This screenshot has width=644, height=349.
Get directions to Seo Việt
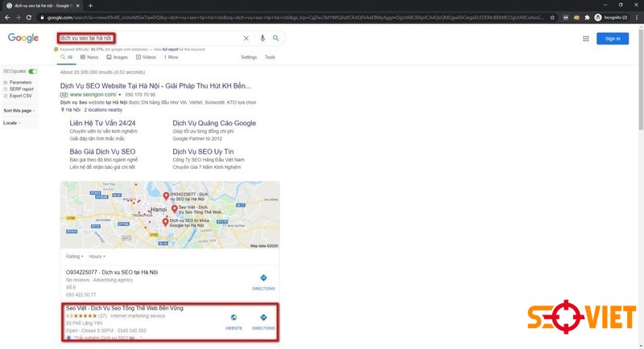pyautogui.click(x=263, y=322)
